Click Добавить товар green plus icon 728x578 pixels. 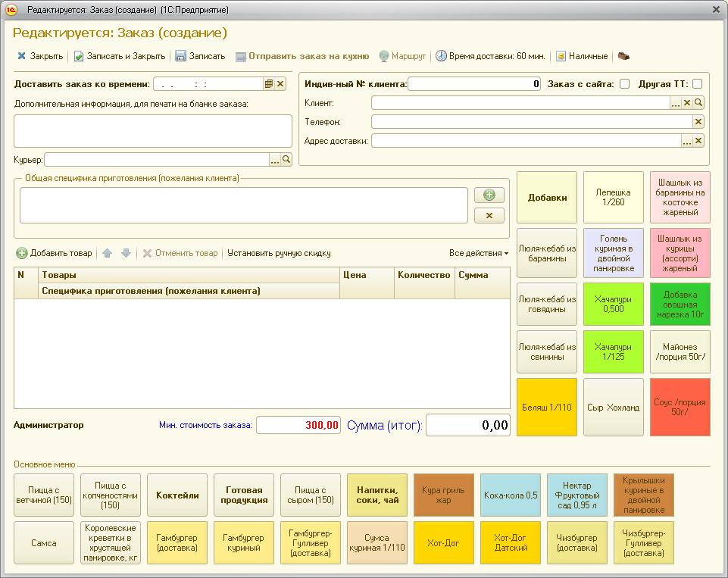pos(22,254)
